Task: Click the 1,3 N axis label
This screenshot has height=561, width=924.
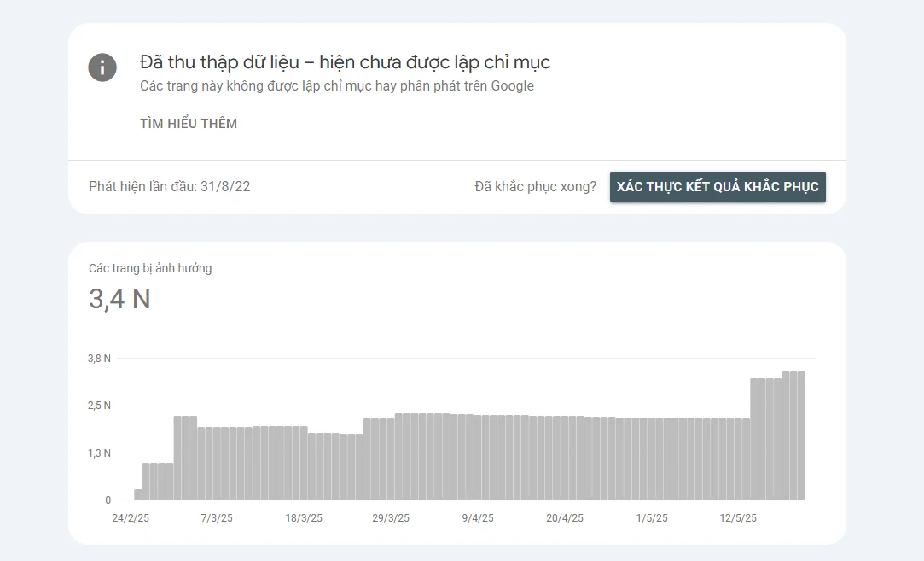Action: (x=99, y=453)
